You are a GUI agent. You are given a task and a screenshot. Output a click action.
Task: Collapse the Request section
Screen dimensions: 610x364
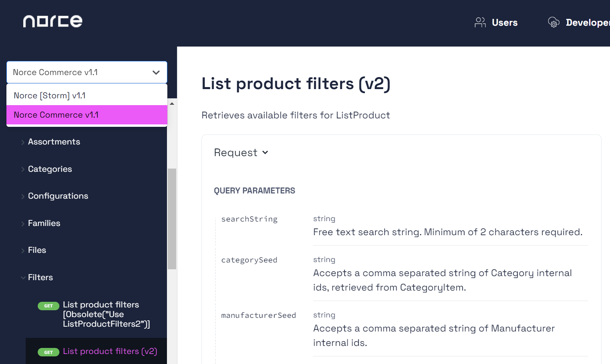point(241,153)
